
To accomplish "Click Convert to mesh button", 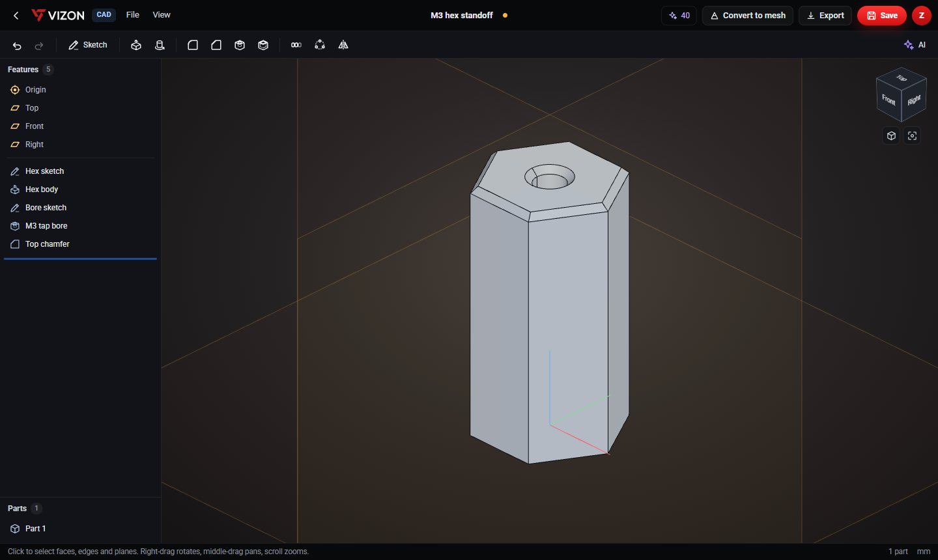I will coord(748,16).
